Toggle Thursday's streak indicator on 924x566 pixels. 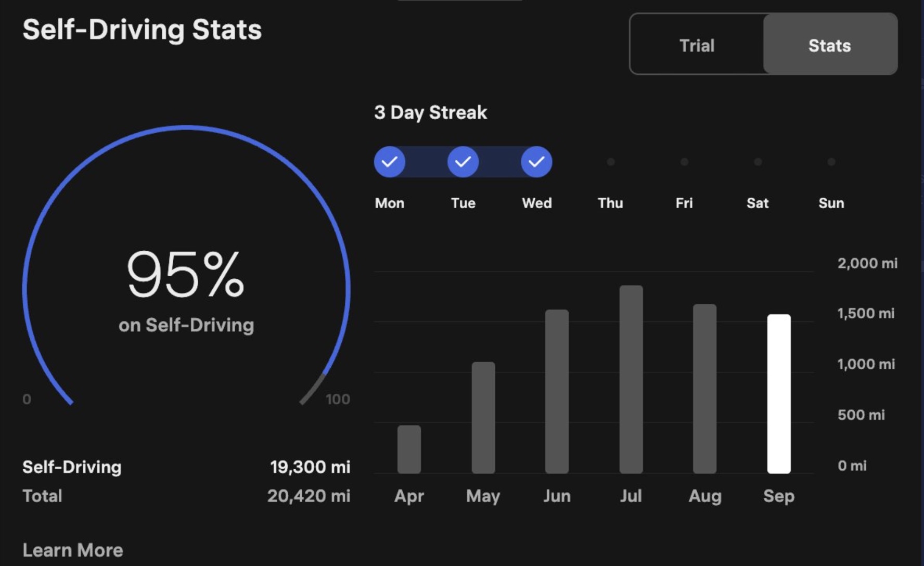[610, 162]
